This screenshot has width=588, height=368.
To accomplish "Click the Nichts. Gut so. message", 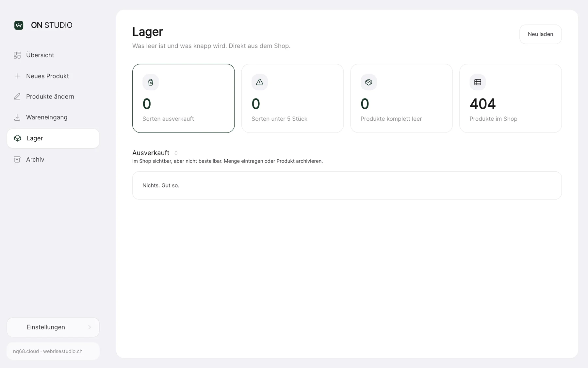I will coord(161,185).
